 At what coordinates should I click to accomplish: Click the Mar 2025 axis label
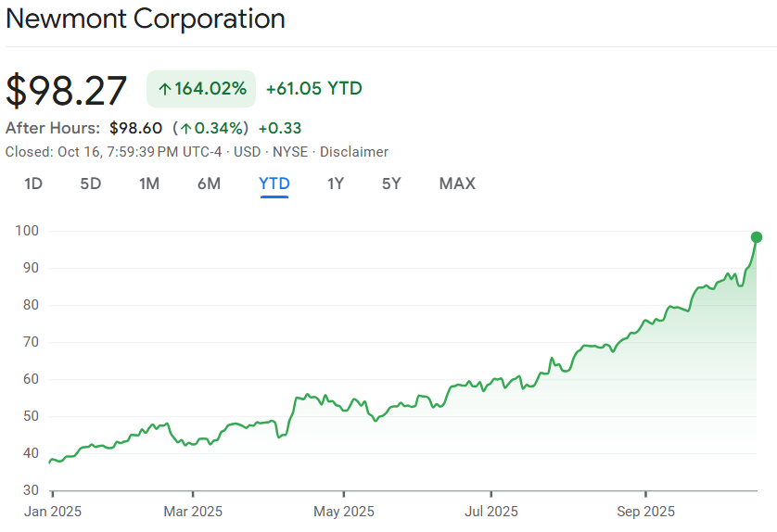(193, 511)
